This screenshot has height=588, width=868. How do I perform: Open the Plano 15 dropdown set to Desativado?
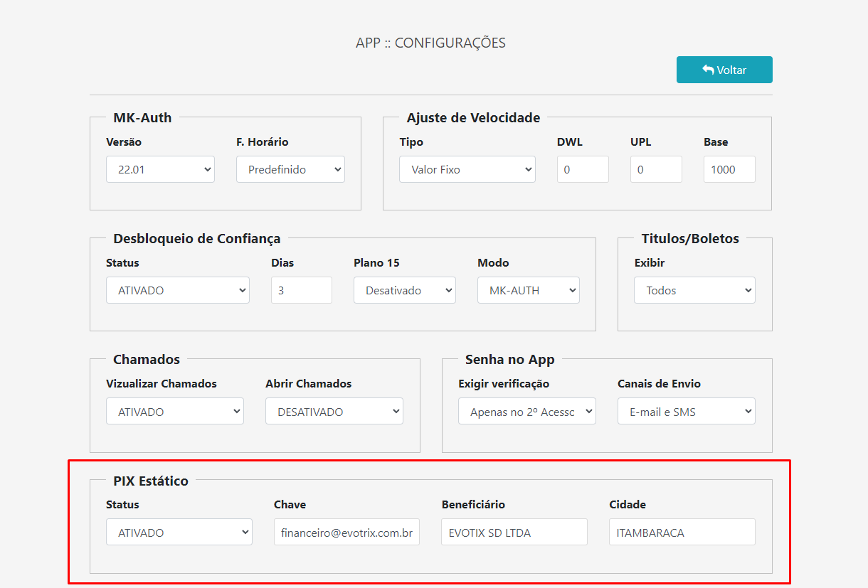click(x=404, y=290)
